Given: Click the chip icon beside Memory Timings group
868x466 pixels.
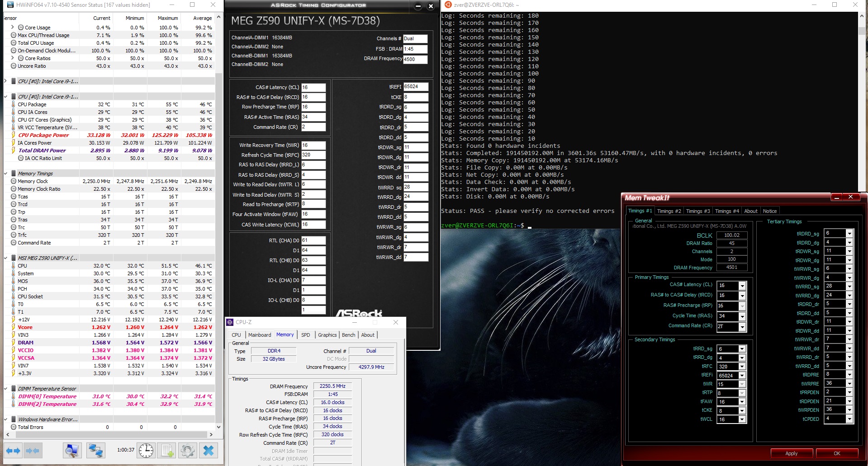Looking at the screenshot, I should 14,174.
